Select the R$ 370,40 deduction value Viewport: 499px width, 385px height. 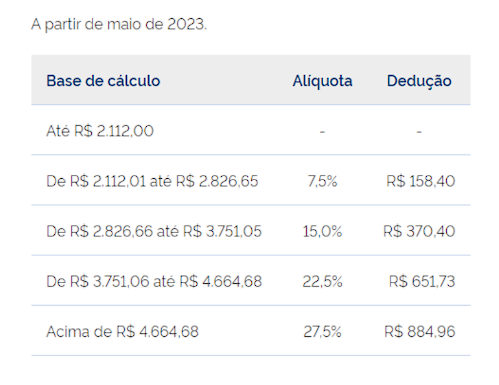pyautogui.click(x=419, y=231)
